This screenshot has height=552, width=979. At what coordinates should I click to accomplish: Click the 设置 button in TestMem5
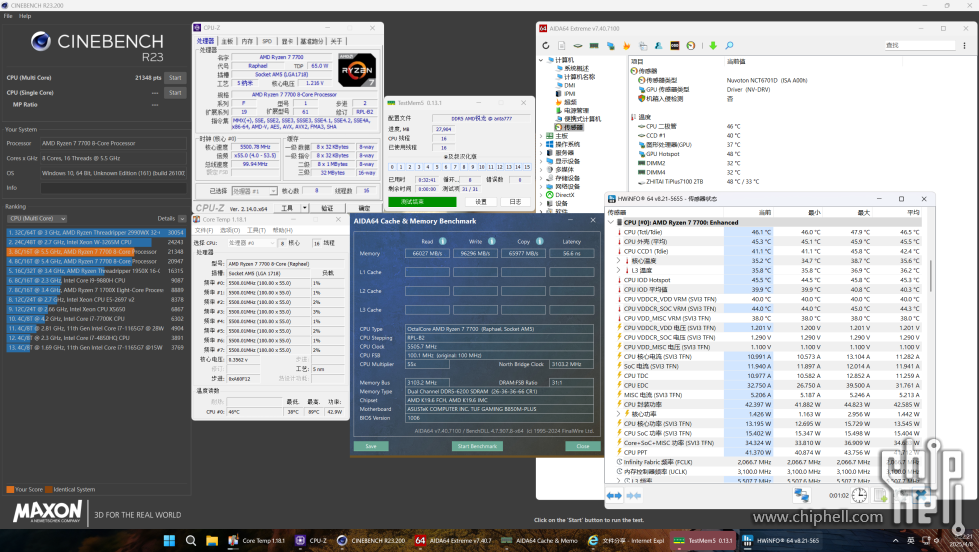481,202
